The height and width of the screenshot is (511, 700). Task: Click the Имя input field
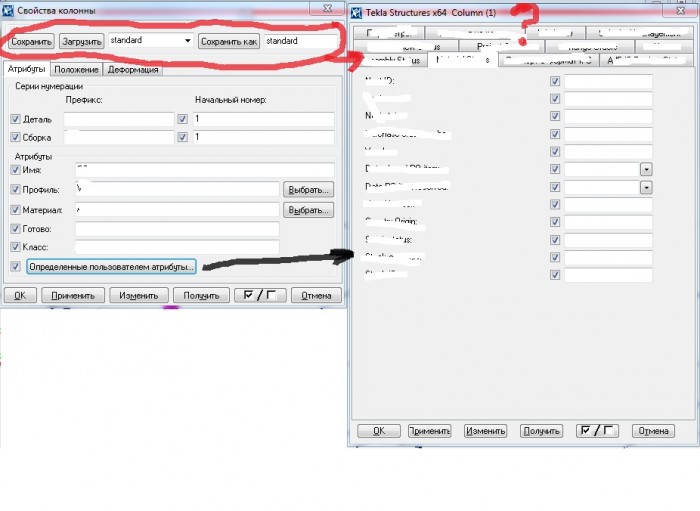click(204, 170)
